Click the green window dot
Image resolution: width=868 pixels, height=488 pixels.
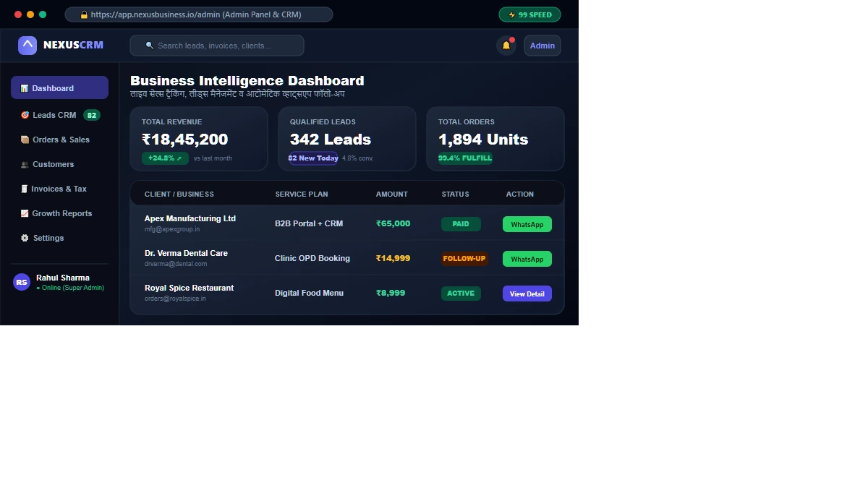coord(43,14)
